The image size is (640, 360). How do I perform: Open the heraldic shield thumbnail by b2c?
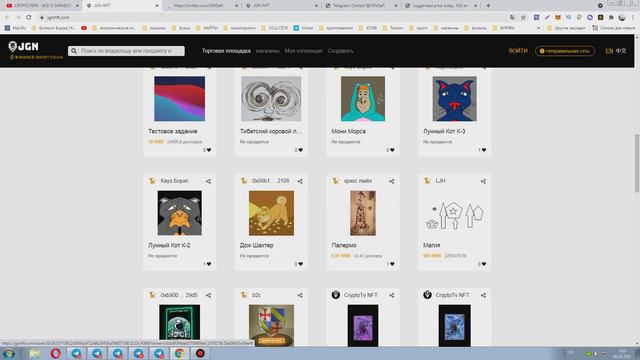271,325
